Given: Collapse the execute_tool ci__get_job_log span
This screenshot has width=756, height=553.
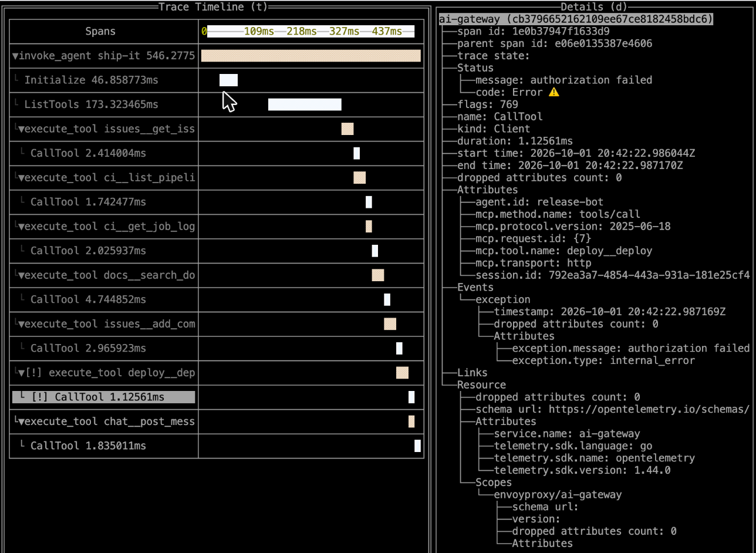Looking at the screenshot, I should pyautogui.click(x=21, y=227).
